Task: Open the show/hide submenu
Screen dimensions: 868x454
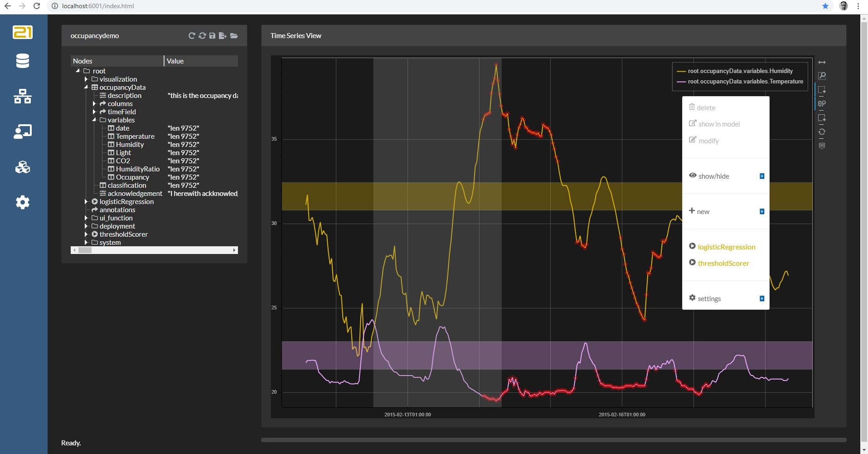Action: pos(726,176)
